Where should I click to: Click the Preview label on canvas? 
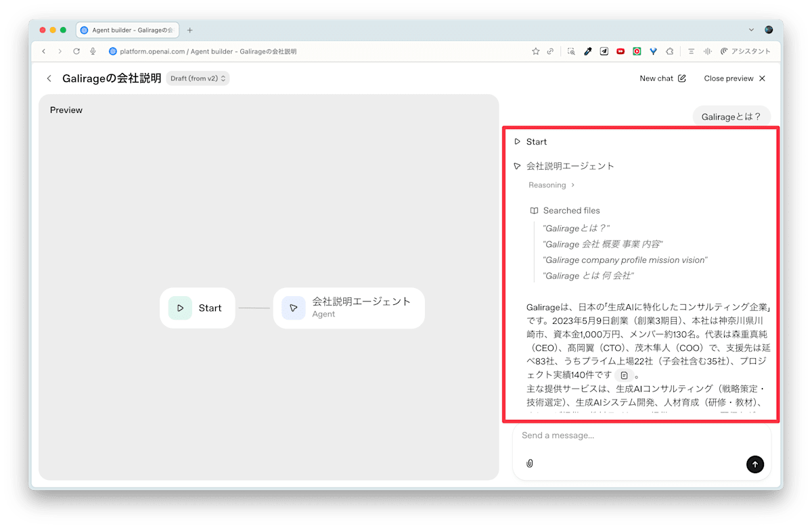pyautogui.click(x=66, y=110)
